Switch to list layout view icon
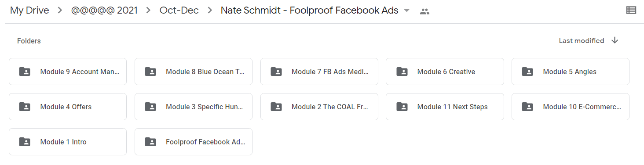The height and width of the screenshot is (165, 644). tap(631, 11)
